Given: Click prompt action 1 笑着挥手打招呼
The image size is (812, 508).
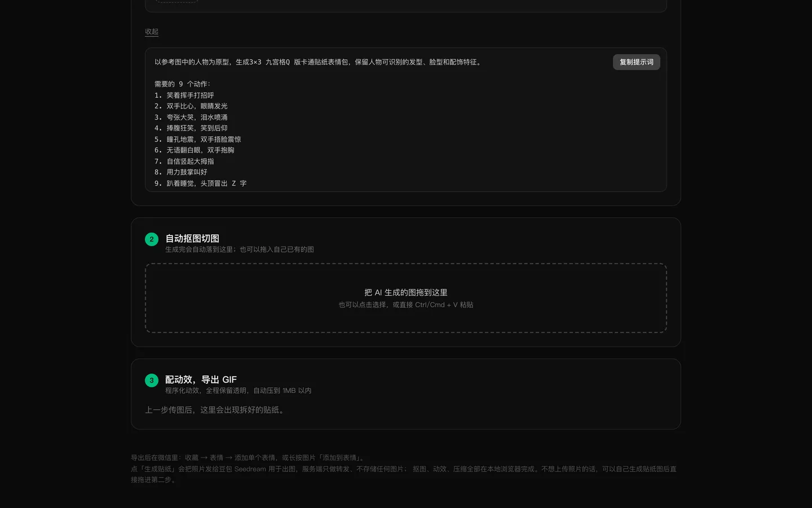Looking at the screenshot, I should [x=184, y=95].
